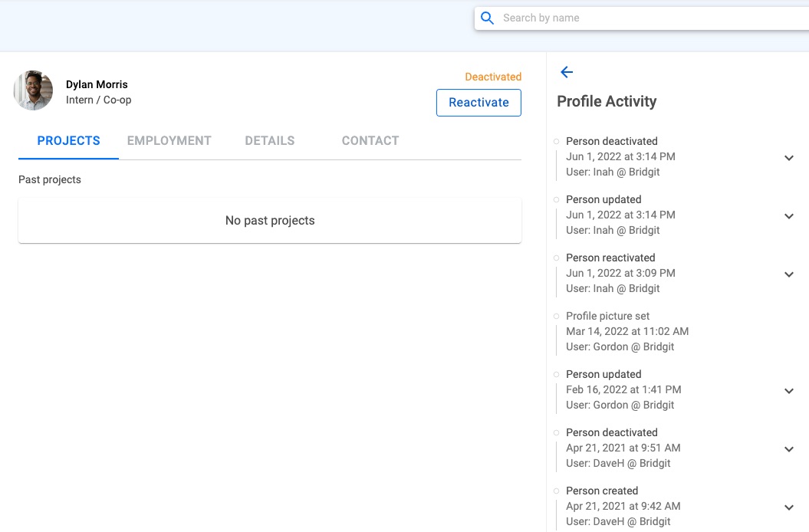Click the Profile picture set entry title
The height and width of the screenshot is (532, 809).
608,317
